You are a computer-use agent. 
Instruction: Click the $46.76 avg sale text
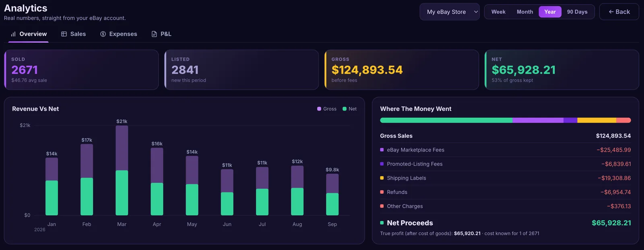click(29, 80)
